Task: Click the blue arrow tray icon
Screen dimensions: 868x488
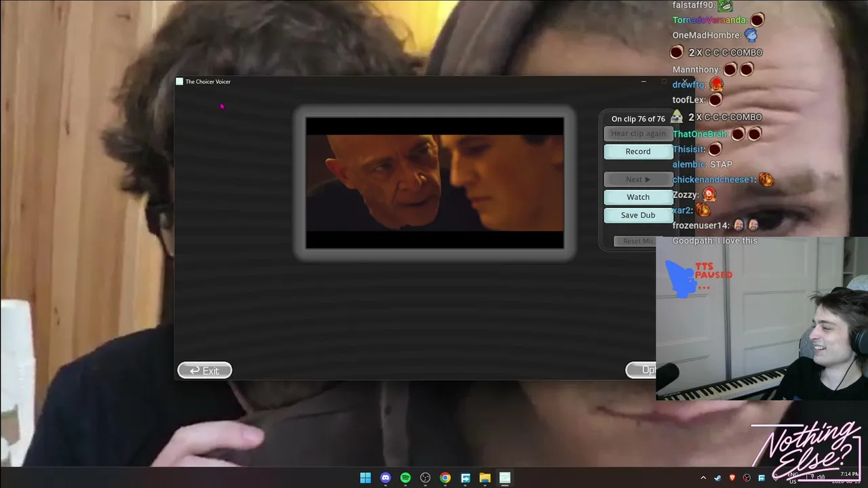Action: pyautogui.click(x=762, y=478)
